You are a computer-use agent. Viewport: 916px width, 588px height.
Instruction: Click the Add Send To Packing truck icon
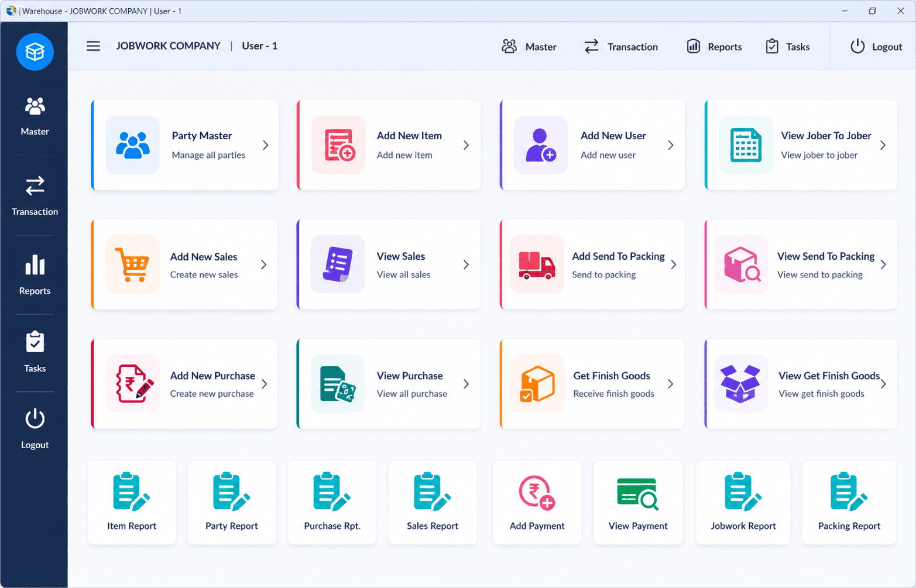coord(537,264)
